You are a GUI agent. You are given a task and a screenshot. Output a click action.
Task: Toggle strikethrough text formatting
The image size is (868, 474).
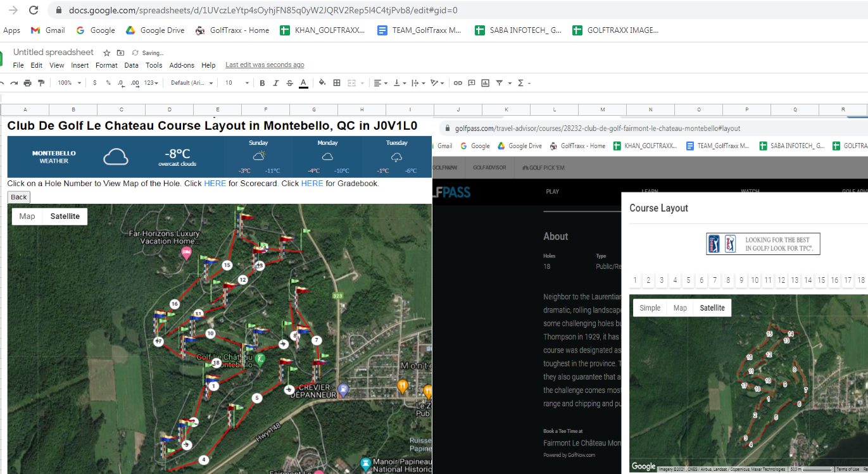coord(290,83)
